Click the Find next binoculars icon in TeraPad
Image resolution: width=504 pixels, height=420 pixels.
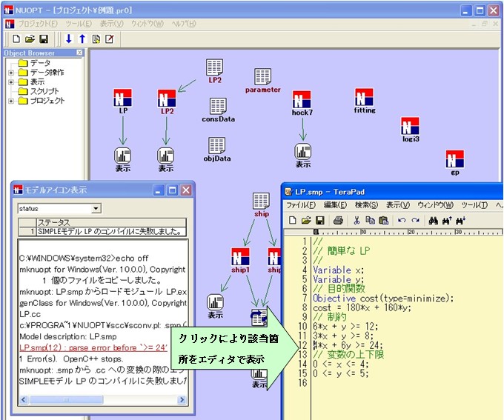click(460, 221)
